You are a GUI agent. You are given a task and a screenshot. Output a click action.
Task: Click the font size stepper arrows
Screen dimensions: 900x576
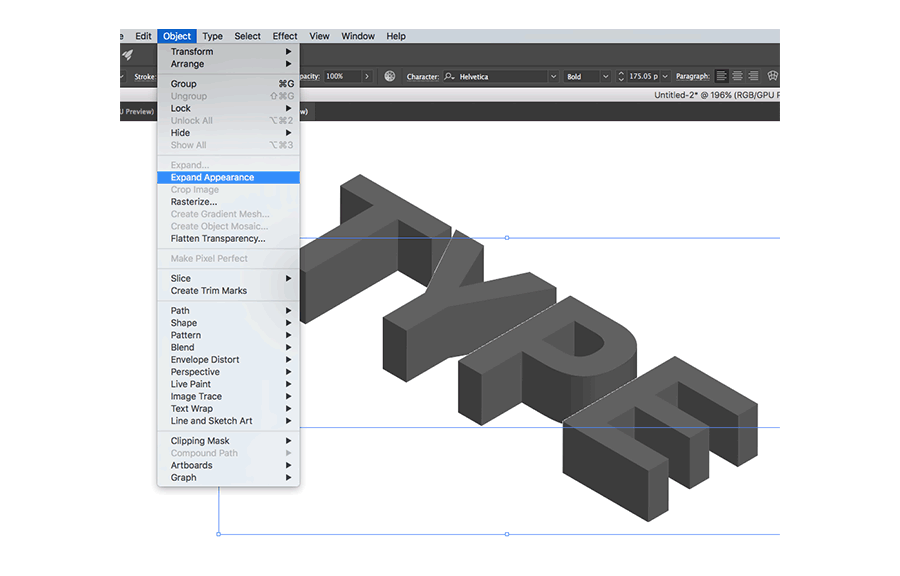pyautogui.click(x=620, y=76)
